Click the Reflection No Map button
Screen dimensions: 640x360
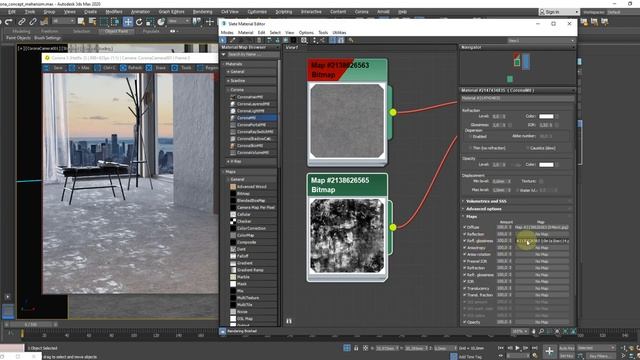click(542, 234)
